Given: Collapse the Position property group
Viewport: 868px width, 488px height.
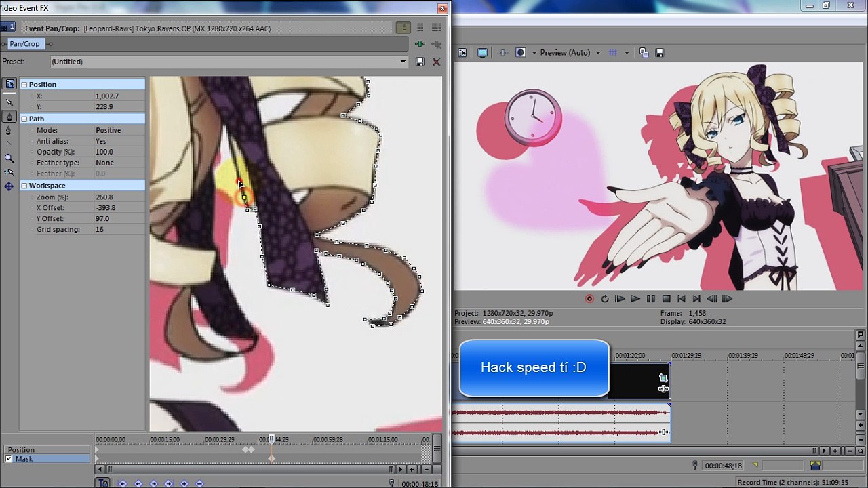Looking at the screenshot, I should pyautogui.click(x=24, y=85).
